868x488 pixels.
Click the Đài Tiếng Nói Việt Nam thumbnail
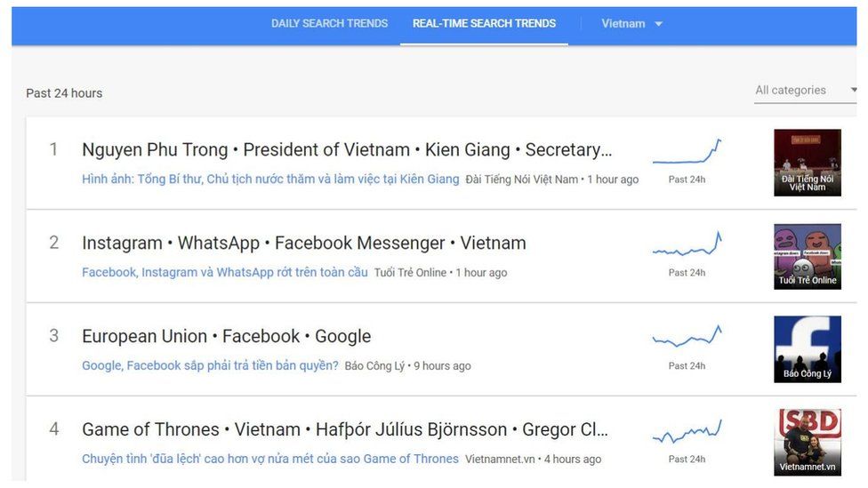[807, 163]
